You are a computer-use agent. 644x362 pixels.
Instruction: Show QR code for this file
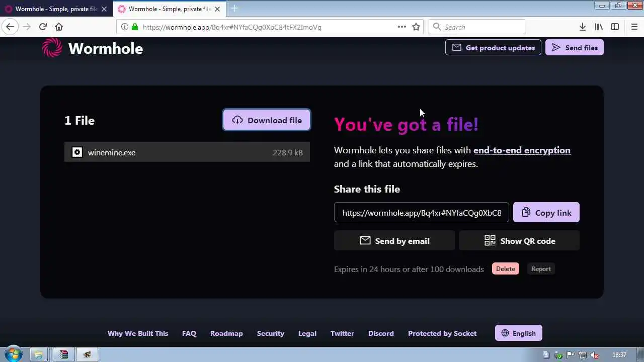pos(519,241)
